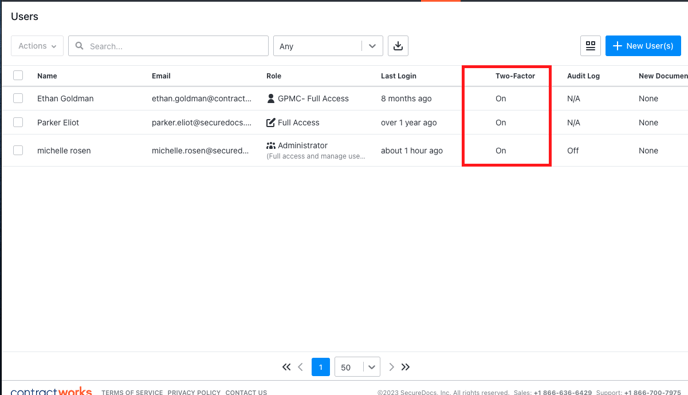This screenshot has width=688, height=395.
Task: Click Ethan Goldman's Two-Factor On value
Action: (x=501, y=98)
